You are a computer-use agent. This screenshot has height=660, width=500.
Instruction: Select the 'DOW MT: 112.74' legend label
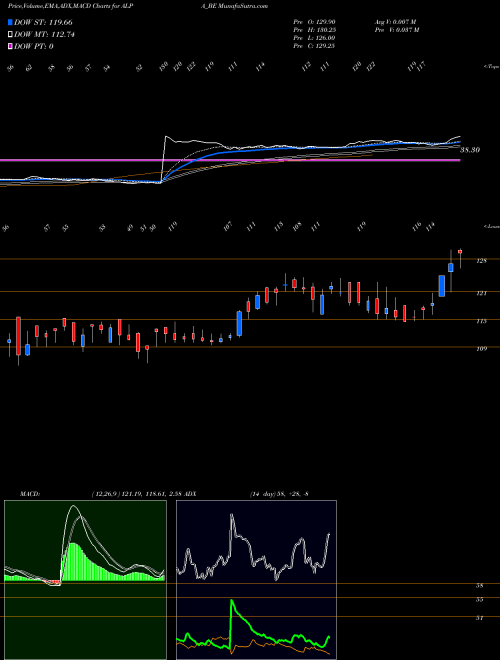[44, 35]
